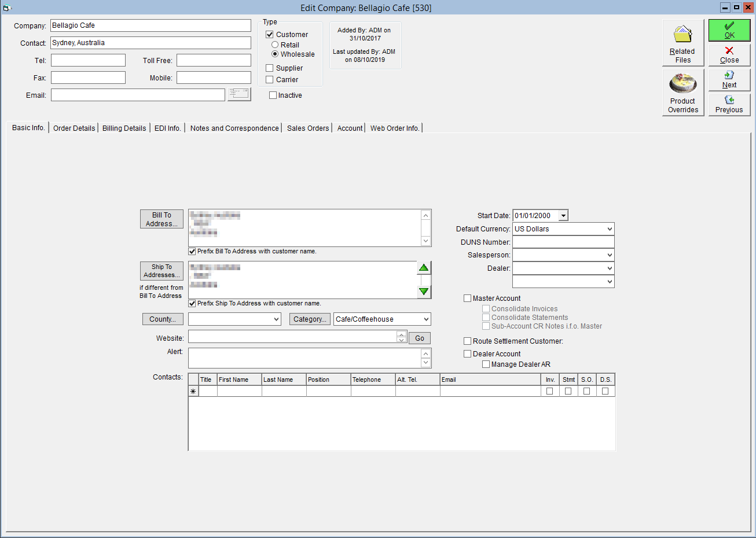Tick the D.S. checkbox in contacts row
This screenshot has height=538, width=756.
605,391
